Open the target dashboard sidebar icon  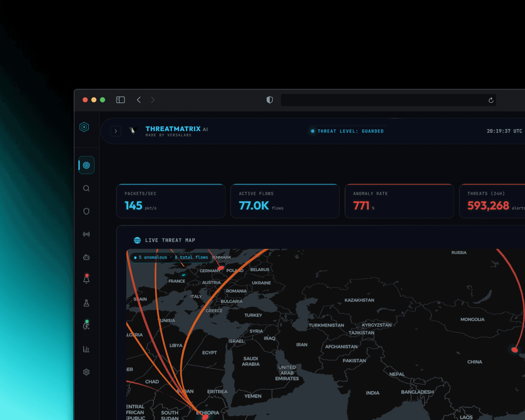[86, 165]
